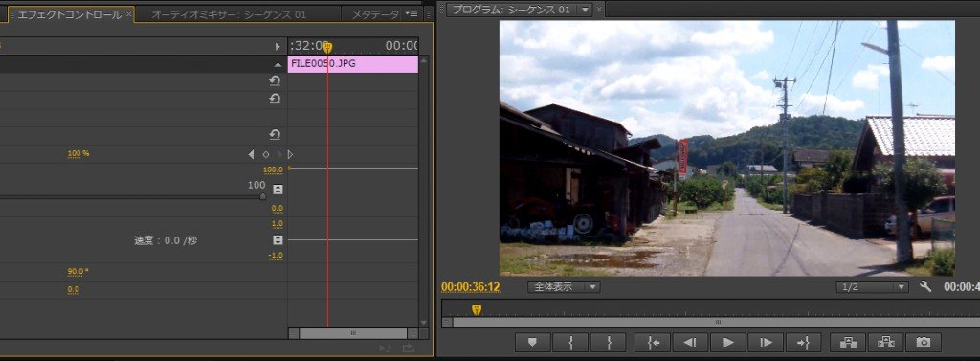Select the プログラム: シーケンス 01 tab

(x=511, y=10)
